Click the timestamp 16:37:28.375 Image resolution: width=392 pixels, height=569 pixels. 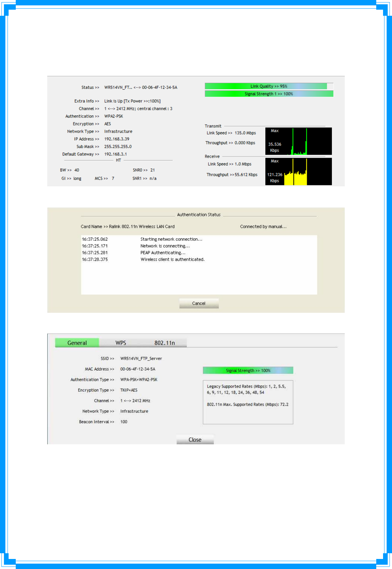coord(95,260)
